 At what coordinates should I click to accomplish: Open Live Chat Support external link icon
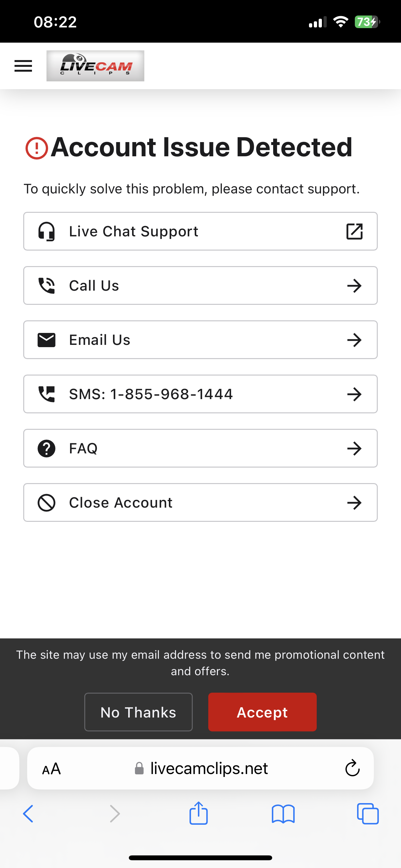tap(354, 232)
